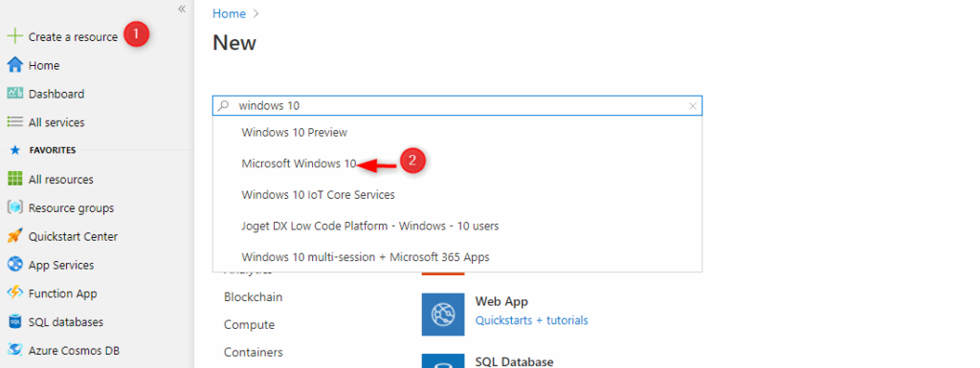Open the Compute category

[x=249, y=325]
